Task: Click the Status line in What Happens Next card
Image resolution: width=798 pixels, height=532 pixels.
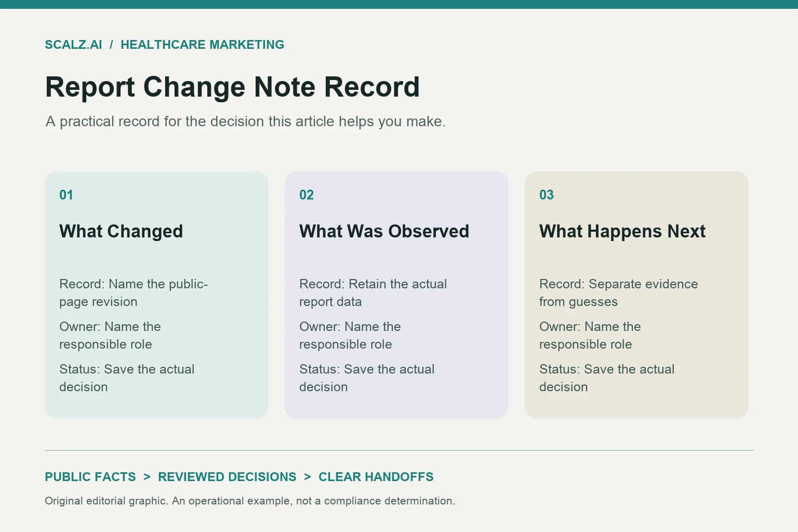Action: pos(607,378)
